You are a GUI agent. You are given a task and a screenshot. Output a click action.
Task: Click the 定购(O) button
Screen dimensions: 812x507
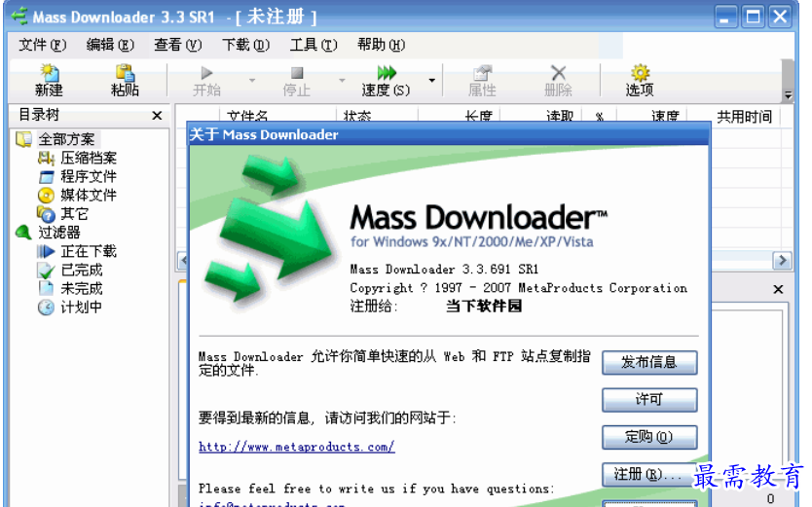[649, 437]
